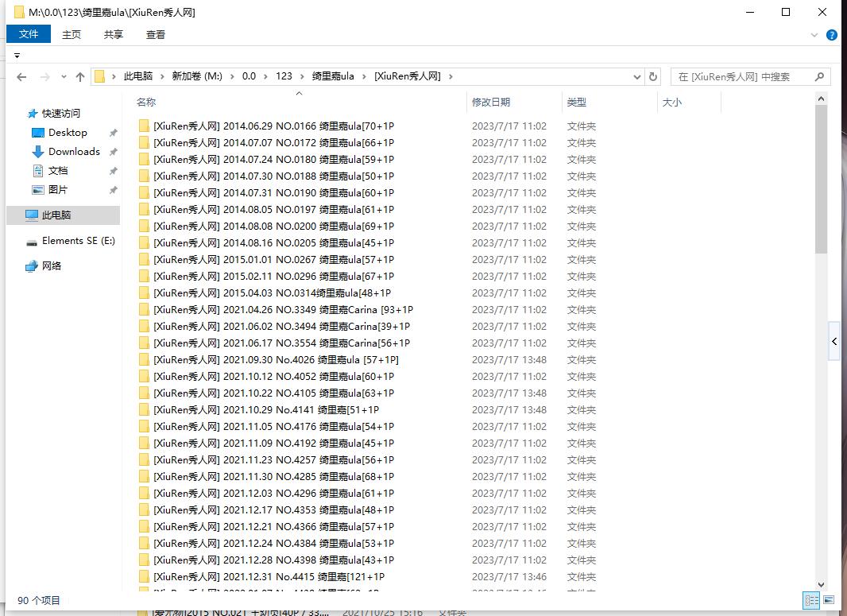The width and height of the screenshot is (847, 616).
Task: Select folder NO.4285 绮里嘉ula[68+1P
Action: (273, 477)
